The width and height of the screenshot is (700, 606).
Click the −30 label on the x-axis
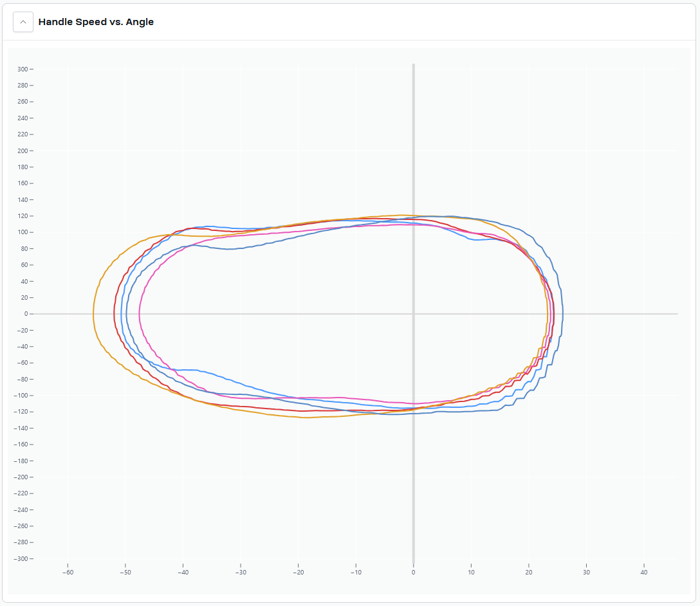coord(241,573)
